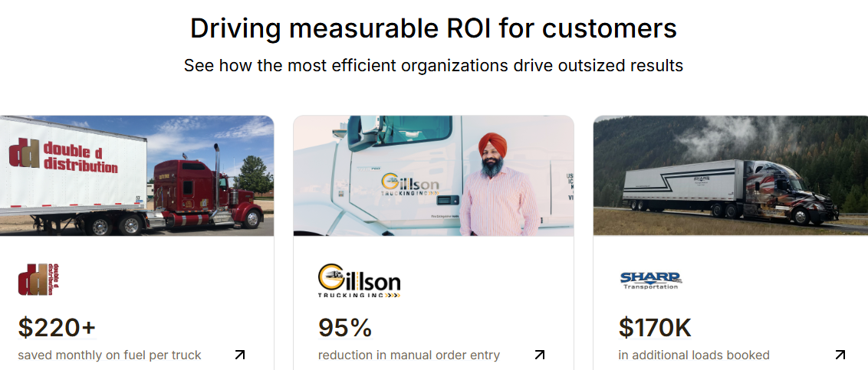Click the small double d distribution logo

[38, 280]
